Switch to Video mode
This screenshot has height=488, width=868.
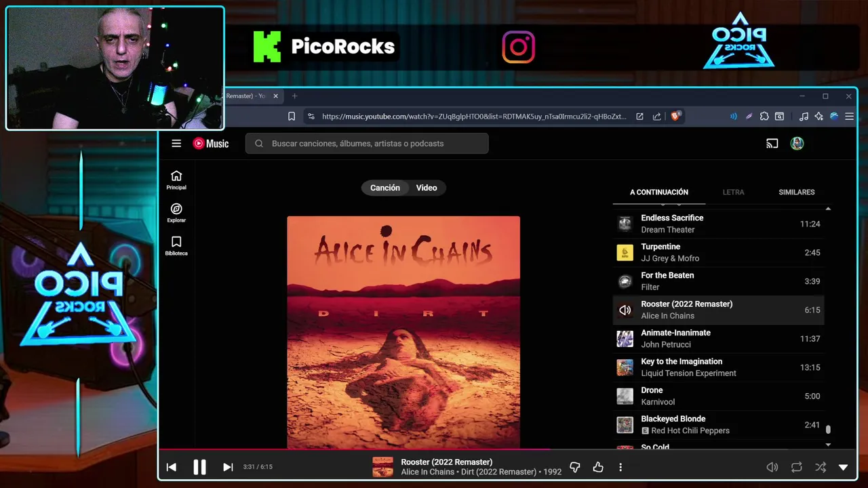pyautogui.click(x=427, y=188)
